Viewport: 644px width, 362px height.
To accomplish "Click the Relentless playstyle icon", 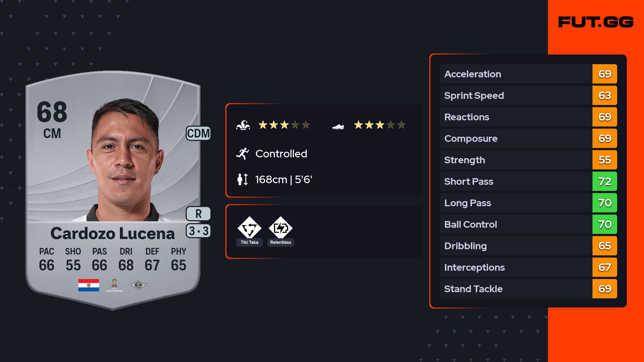I will [x=280, y=228].
